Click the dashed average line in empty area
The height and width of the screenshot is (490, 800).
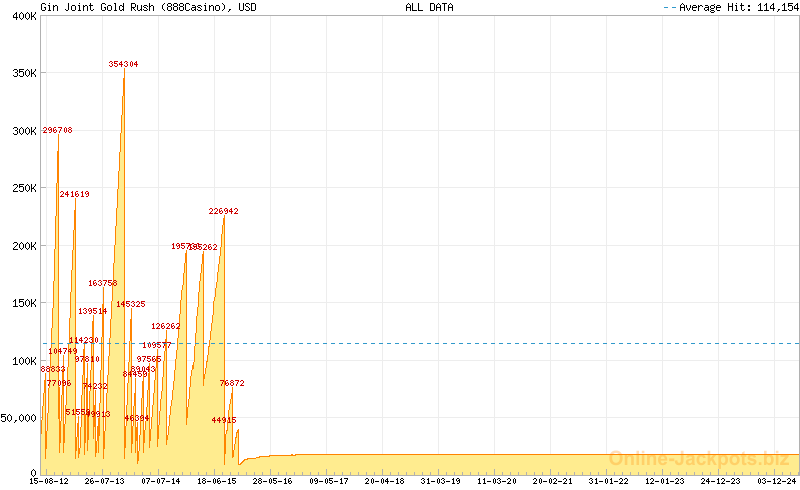click(500, 343)
